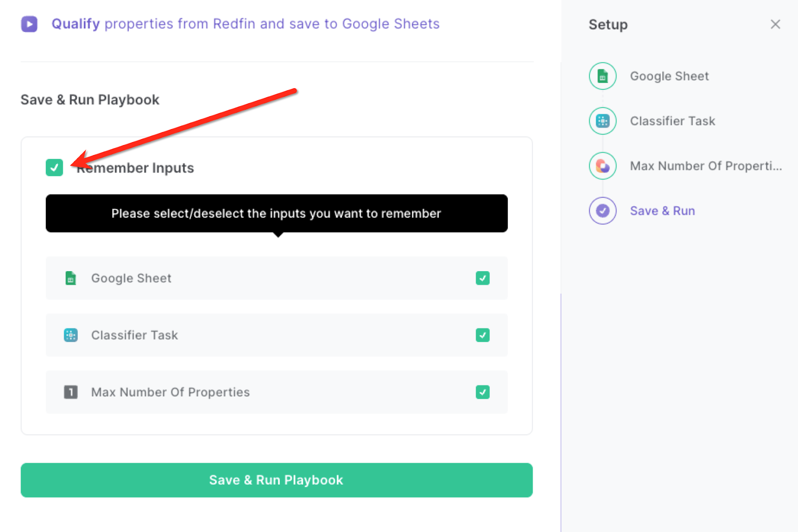The image size is (798, 532).
Task: Click the Setup panel title
Action: coord(608,24)
